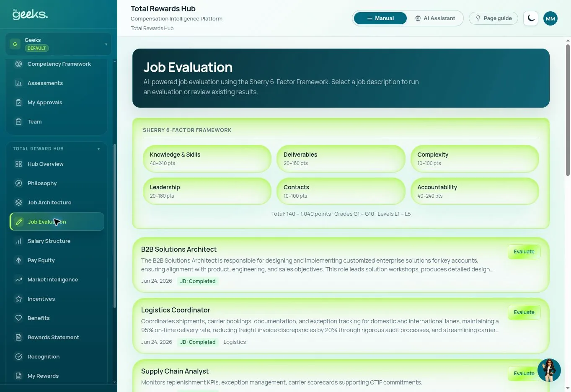
Task: Click the Benefits heart icon
Action: [18, 318]
